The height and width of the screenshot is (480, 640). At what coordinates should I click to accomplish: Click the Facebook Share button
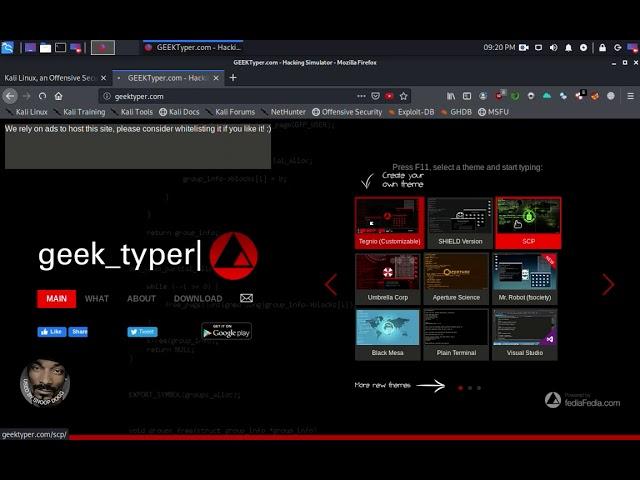pos(78,332)
